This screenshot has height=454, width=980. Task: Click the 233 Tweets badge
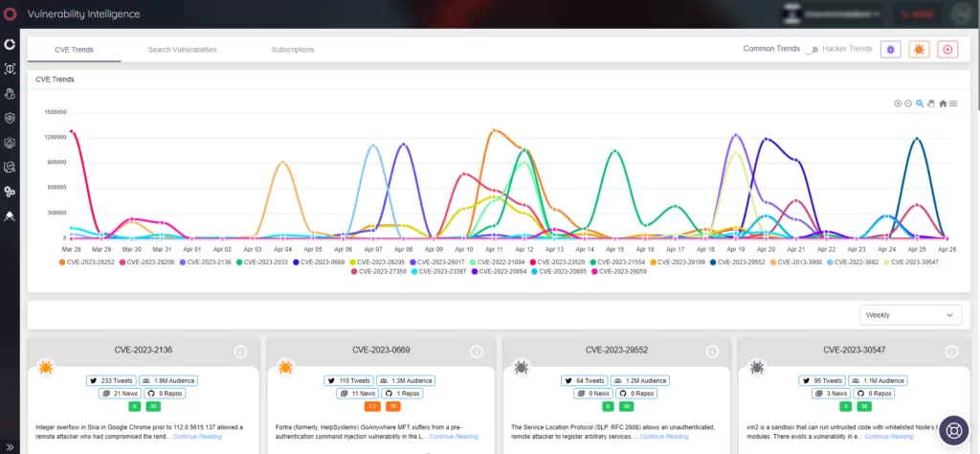tap(111, 380)
